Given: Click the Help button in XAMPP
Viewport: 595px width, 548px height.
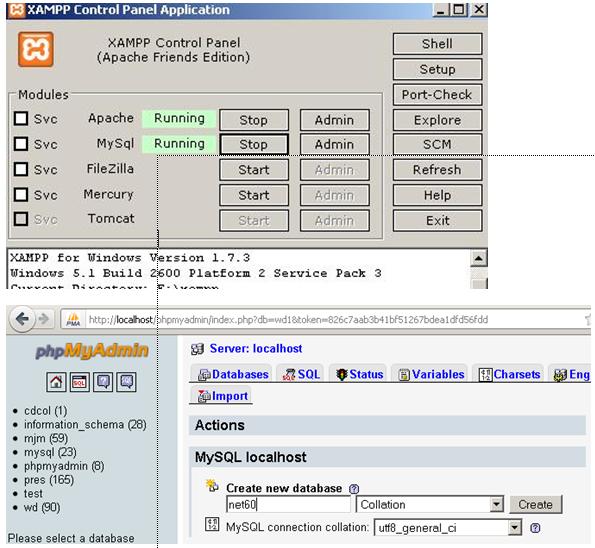Looking at the screenshot, I should tap(438, 195).
